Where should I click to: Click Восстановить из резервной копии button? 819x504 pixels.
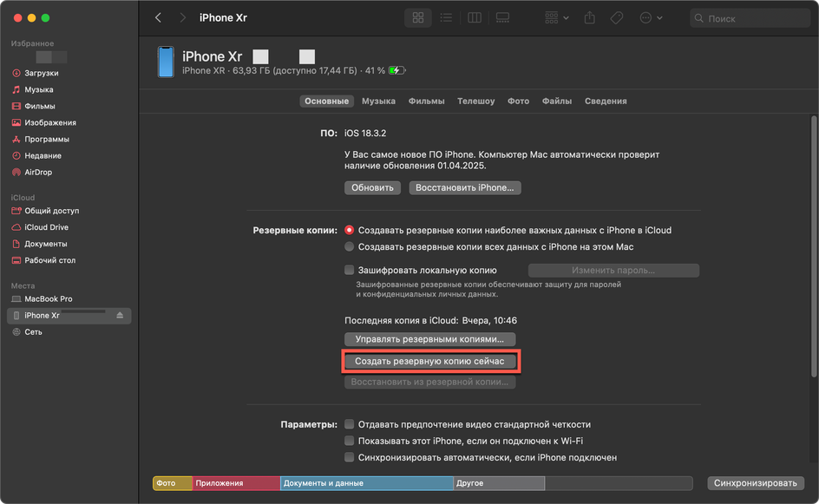(429, 383)
